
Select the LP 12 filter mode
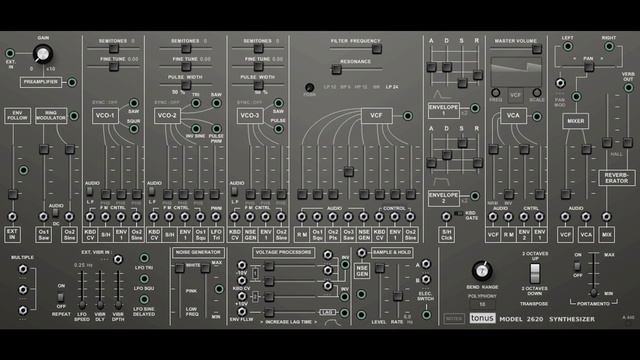tap(329, 87)
